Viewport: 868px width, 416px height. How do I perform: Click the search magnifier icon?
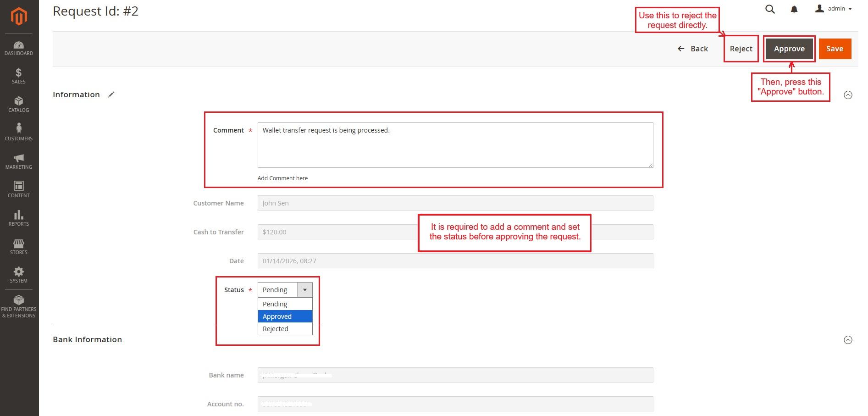tap(770, 9)
